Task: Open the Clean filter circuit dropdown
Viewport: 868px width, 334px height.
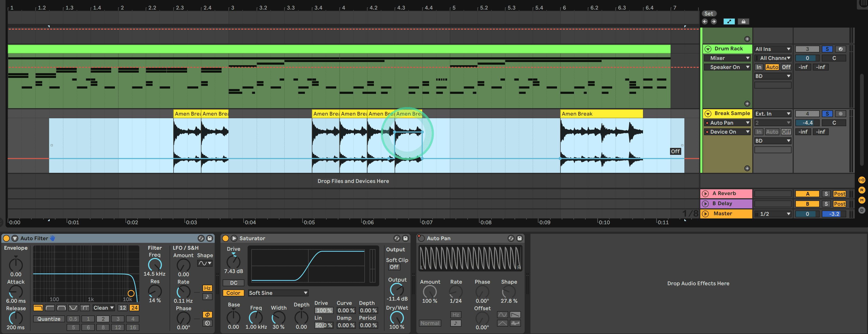Action: click(103, 308)
